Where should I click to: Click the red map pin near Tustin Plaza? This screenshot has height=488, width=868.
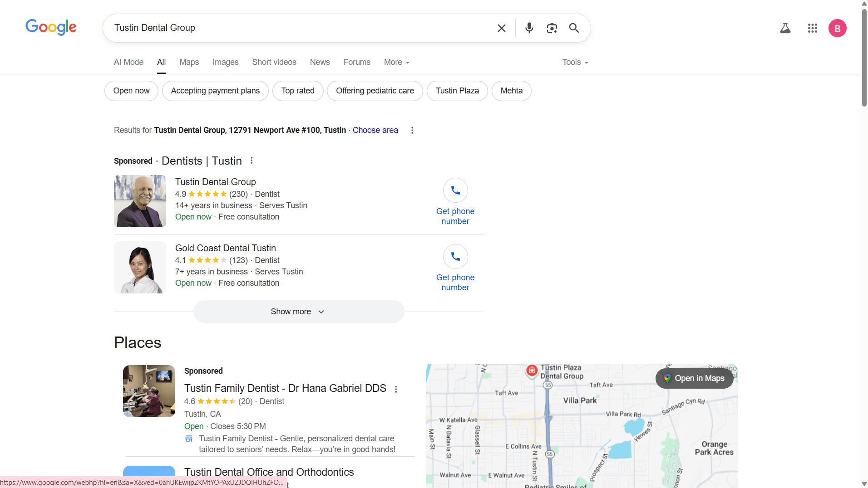[532, 371]
